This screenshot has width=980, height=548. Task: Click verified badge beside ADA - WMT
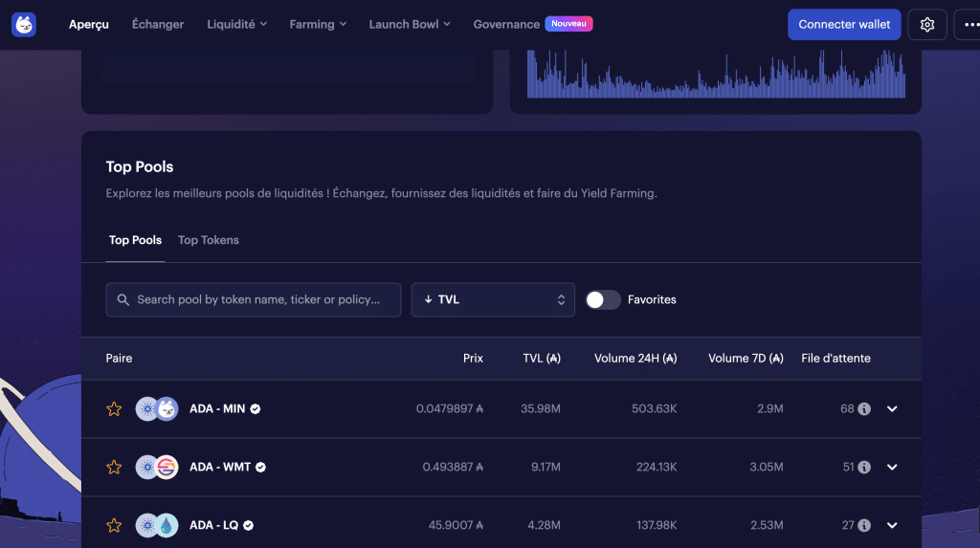260,467
